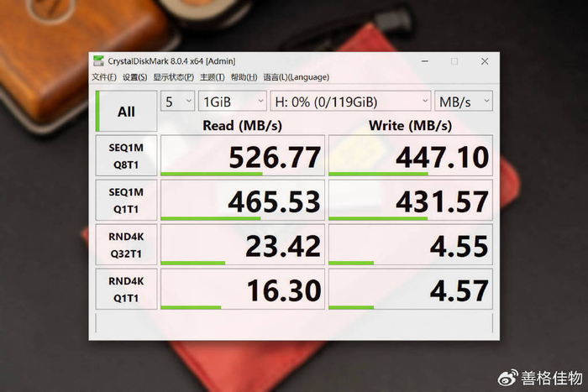Click the 526.77 read result
Viewport: 588px width, 392px height.
pos(243,155)
